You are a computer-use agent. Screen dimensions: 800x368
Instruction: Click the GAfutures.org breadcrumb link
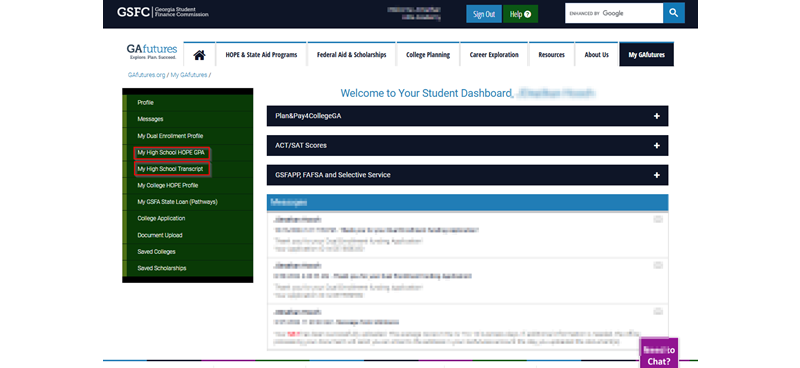tap(146, 75)
